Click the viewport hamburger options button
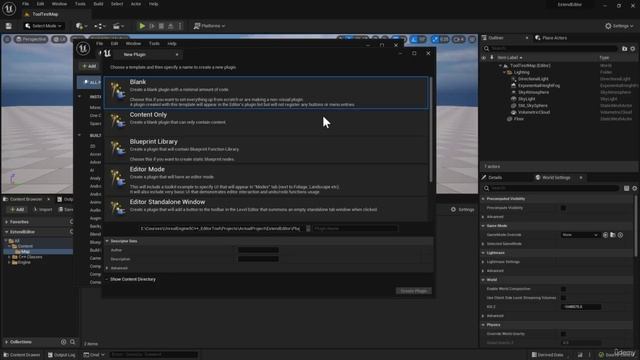 click(7, 39)
